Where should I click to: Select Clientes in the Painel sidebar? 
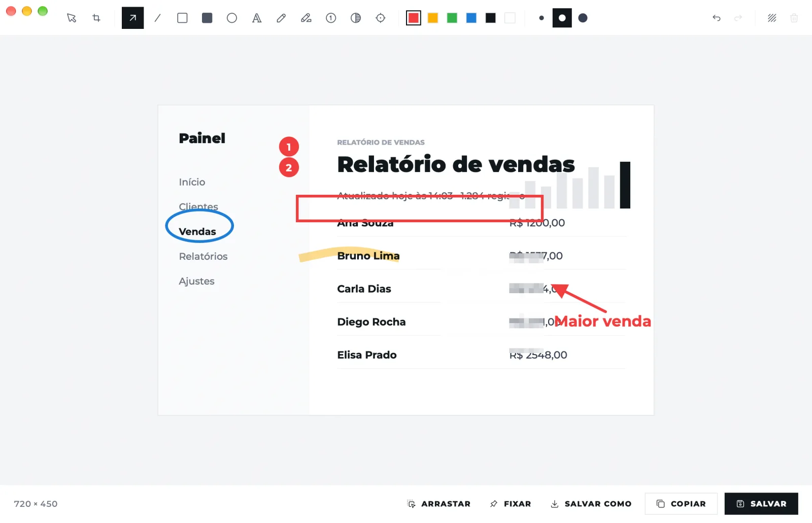(198, 206)
